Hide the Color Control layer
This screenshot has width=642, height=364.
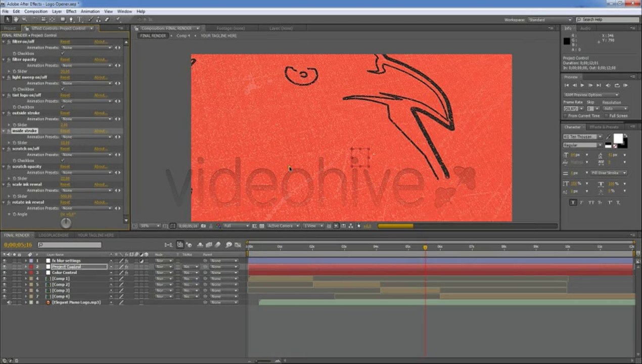coord(5,272)
